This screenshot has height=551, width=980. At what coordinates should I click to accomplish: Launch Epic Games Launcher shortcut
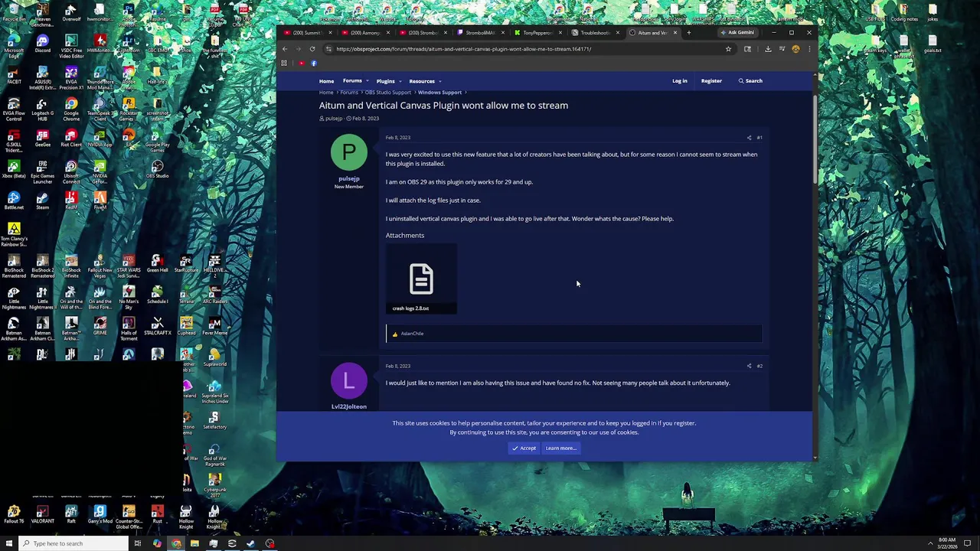point(42,171)
